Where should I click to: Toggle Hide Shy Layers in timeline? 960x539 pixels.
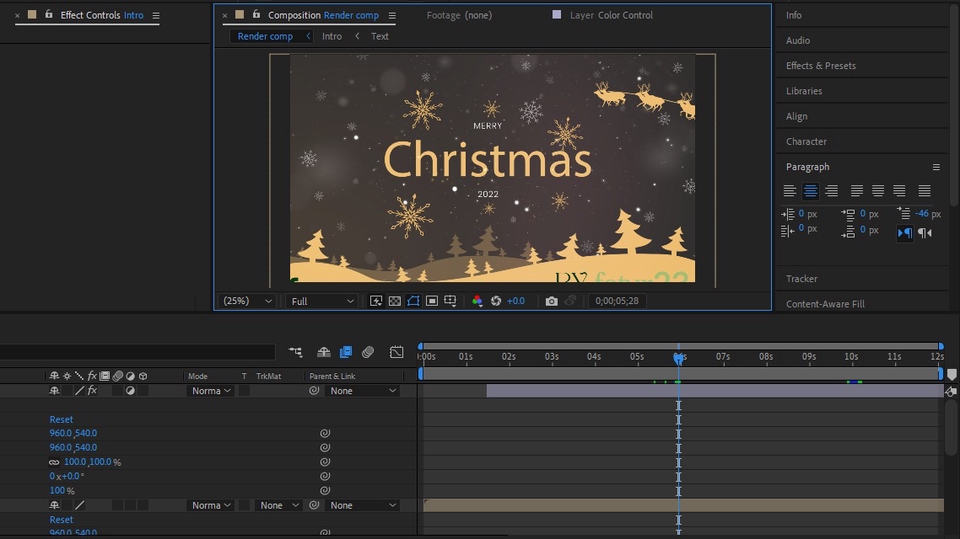(x=323, y=352)
